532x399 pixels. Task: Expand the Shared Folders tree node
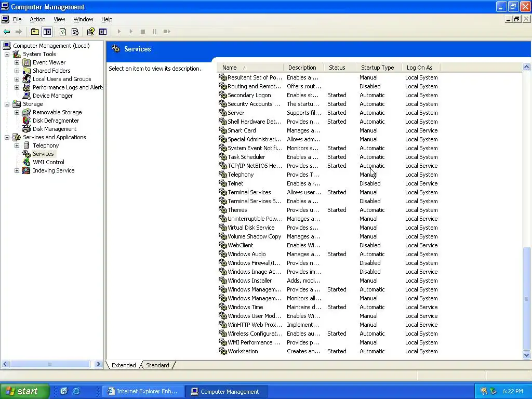pyautogui.click(x=17, y=71)
